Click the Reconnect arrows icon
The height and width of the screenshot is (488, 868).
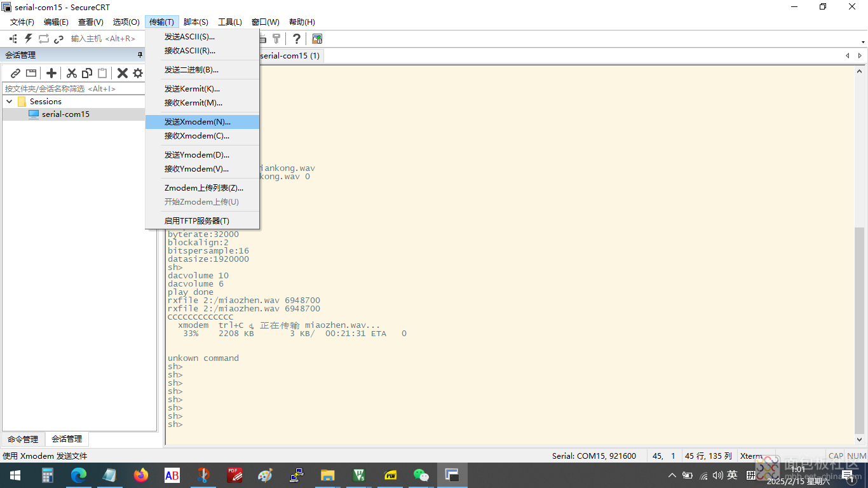pos(44,39)
